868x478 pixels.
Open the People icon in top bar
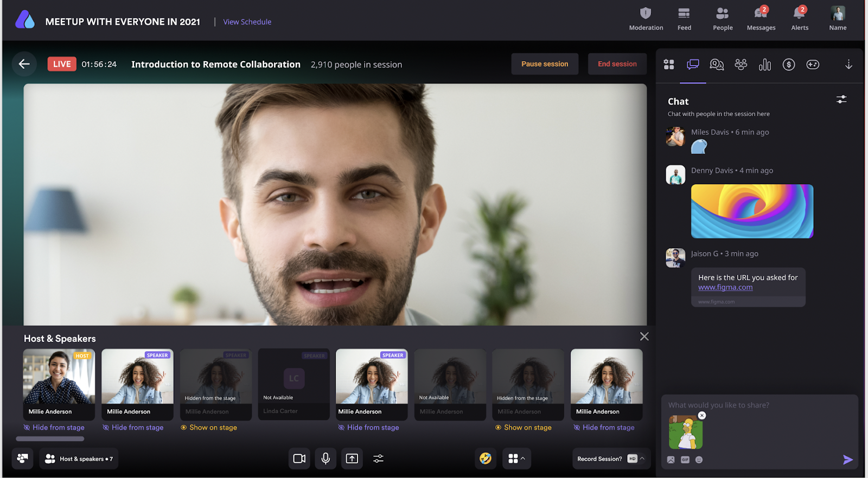coord(723,14)
